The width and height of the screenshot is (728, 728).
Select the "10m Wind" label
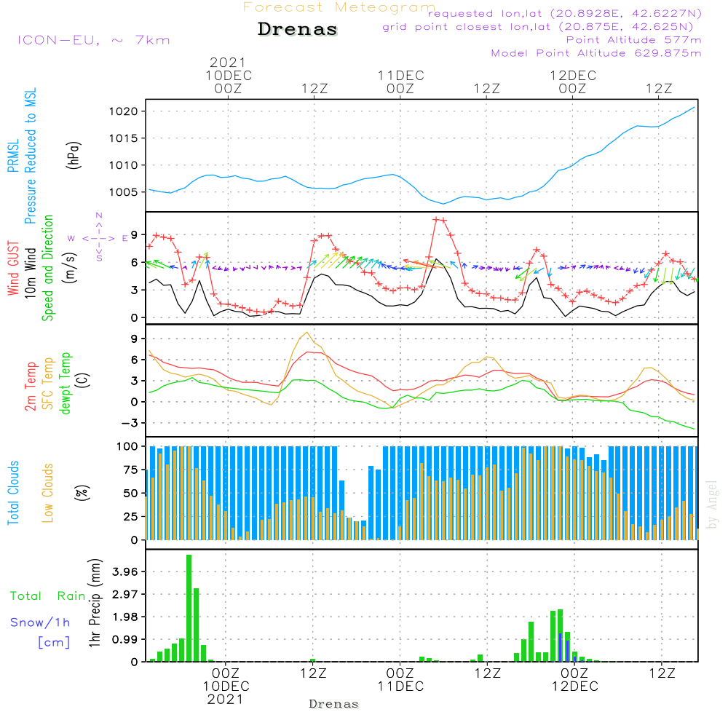coord(30,272)
